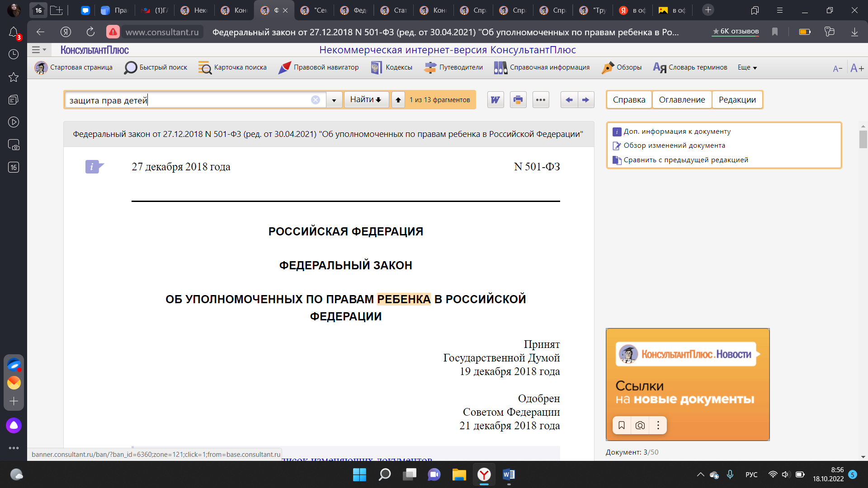Open the three-dots more actions button

[x=541, y=100]
